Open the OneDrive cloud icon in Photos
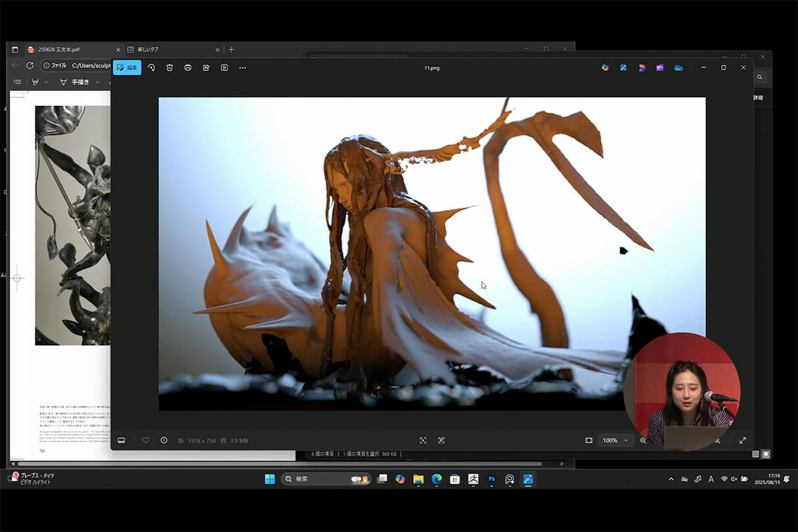This screenshot has height=532, width=798. point(678,68)
